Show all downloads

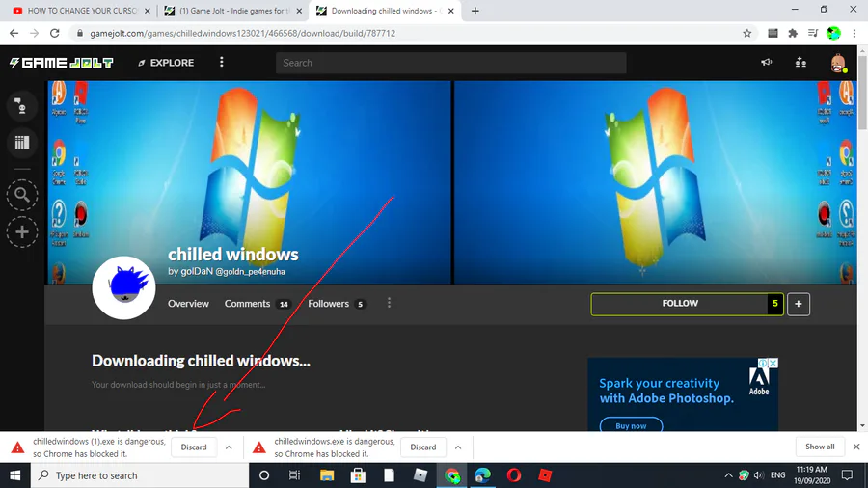820,447
